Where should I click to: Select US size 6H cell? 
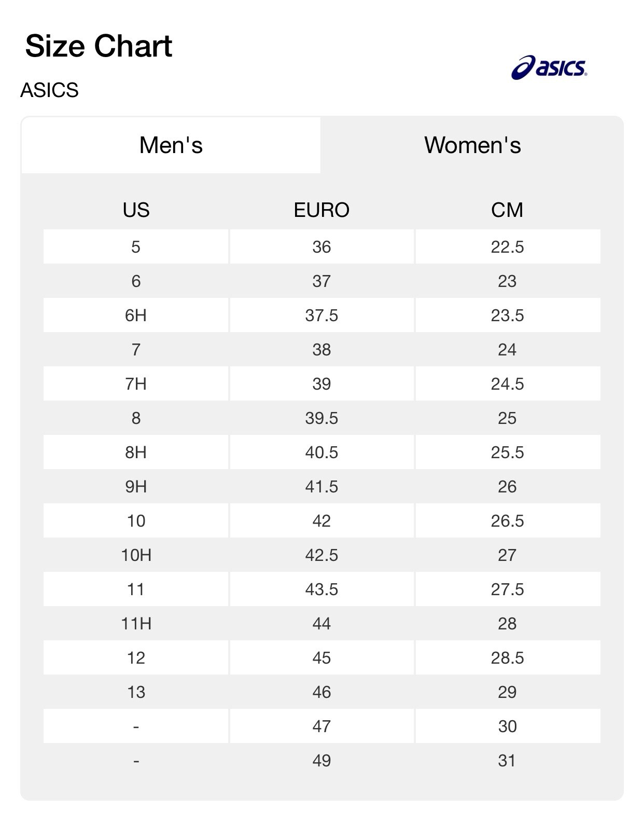click(x=136, y=315)
